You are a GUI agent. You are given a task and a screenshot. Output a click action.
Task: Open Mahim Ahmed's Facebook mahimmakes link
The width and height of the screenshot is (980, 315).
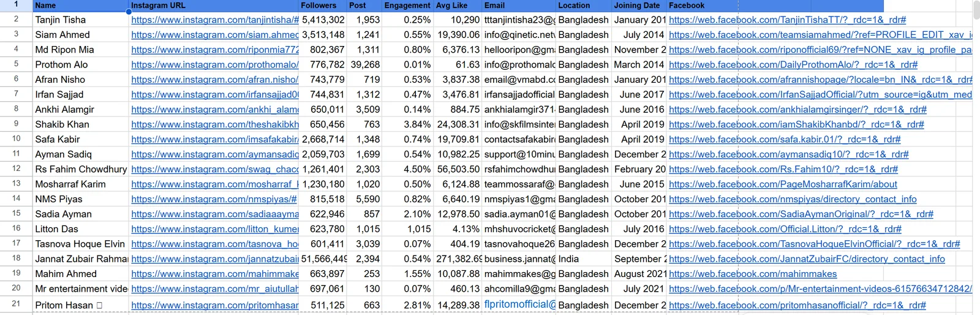click(753, 274)
